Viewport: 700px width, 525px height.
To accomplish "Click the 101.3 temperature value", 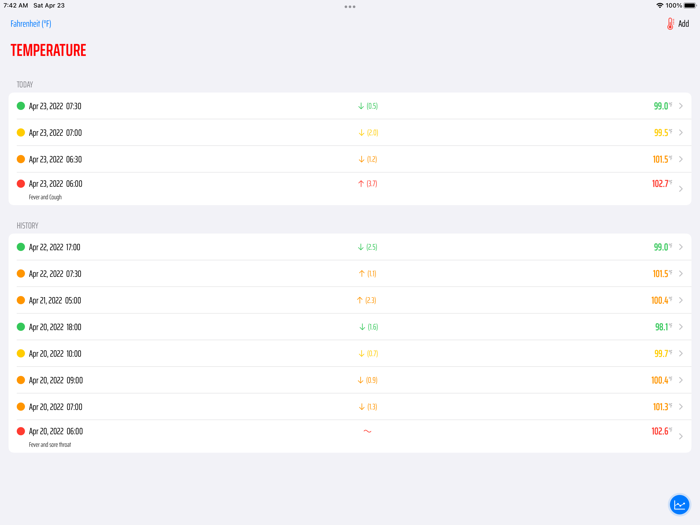I will click(662, 407).
